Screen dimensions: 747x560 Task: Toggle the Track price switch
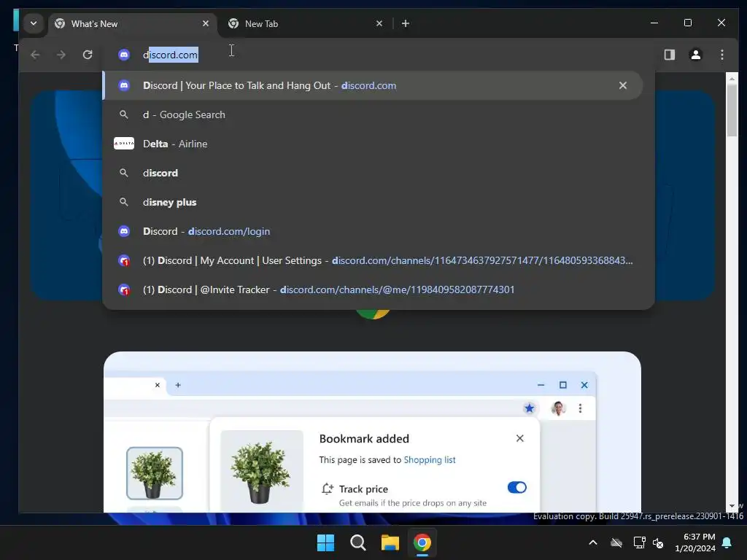pos(517,488)
